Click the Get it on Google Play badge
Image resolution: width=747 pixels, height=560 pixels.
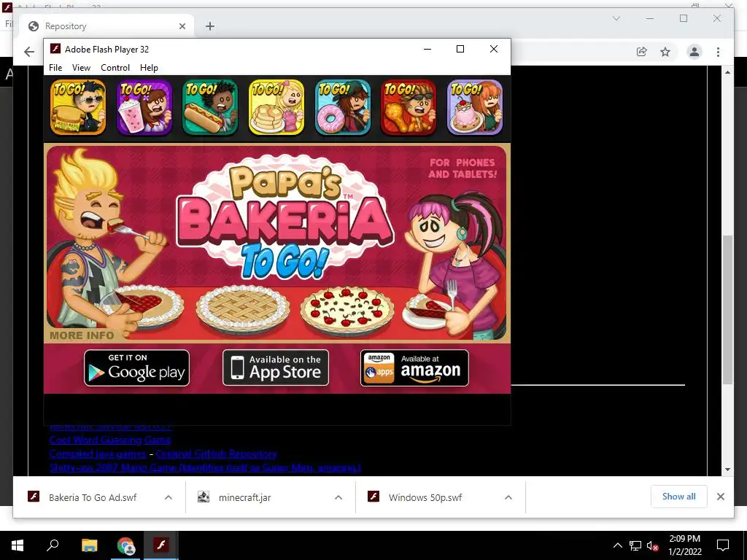pos(136,367)
